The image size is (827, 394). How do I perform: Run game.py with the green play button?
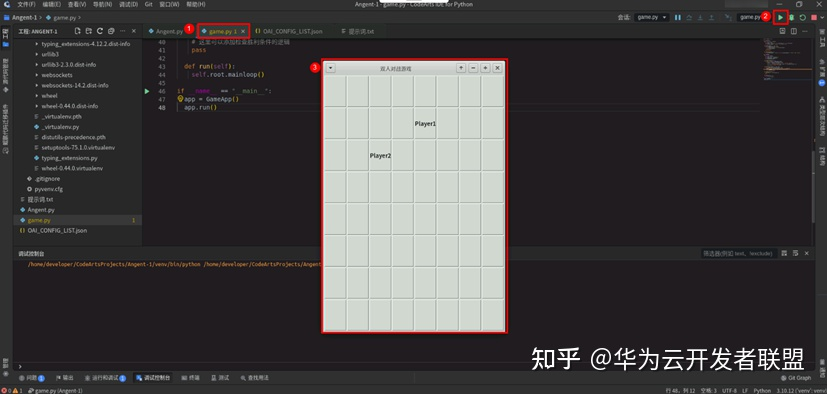tap(781, 17)
